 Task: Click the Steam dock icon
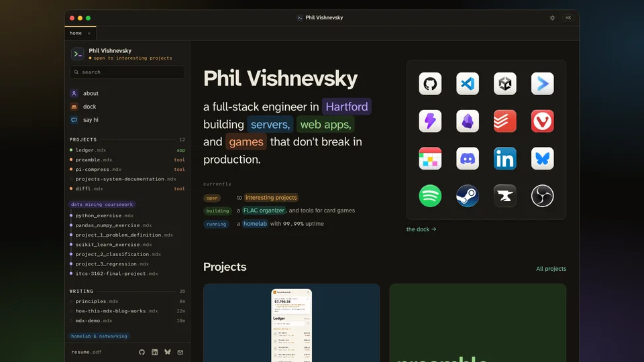468,196
